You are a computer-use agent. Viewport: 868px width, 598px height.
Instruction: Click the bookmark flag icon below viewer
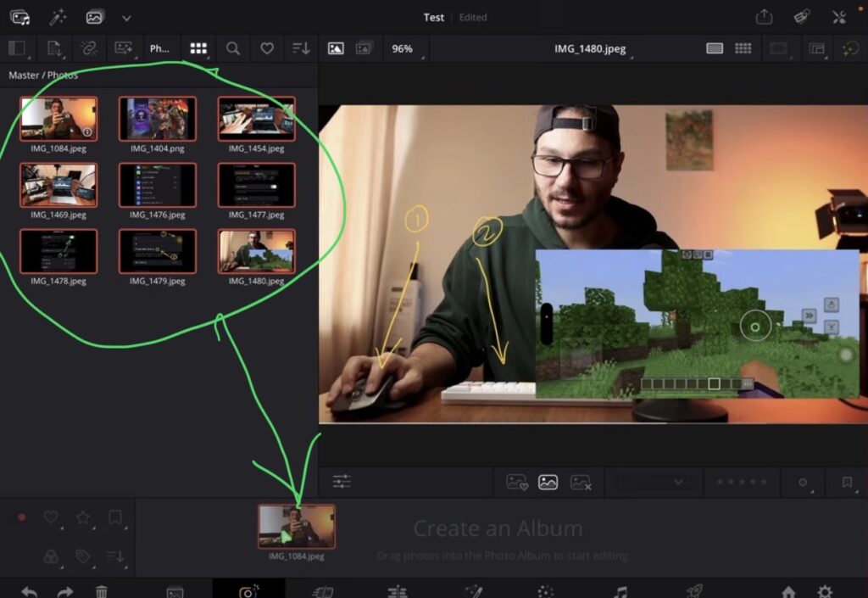tap(847, 483)
